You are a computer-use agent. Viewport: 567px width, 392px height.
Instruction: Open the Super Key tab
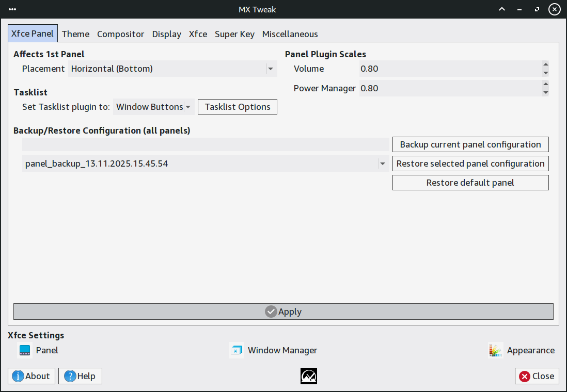click(234, 34)
